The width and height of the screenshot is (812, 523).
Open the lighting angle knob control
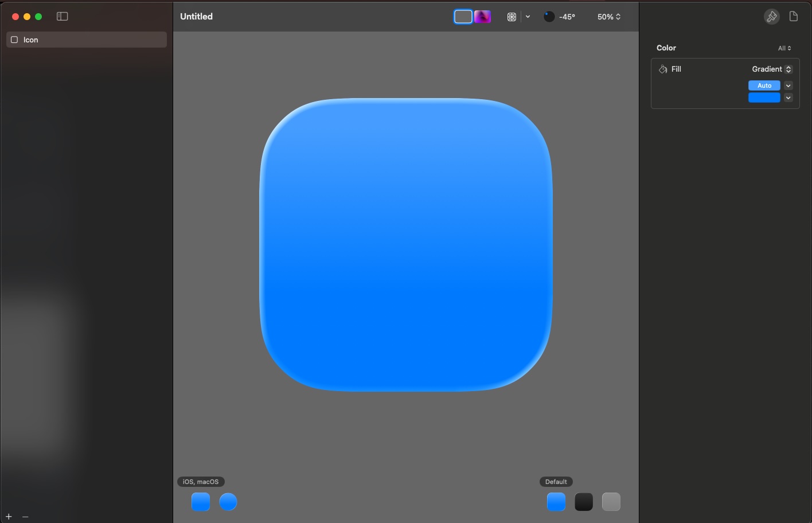548,17
